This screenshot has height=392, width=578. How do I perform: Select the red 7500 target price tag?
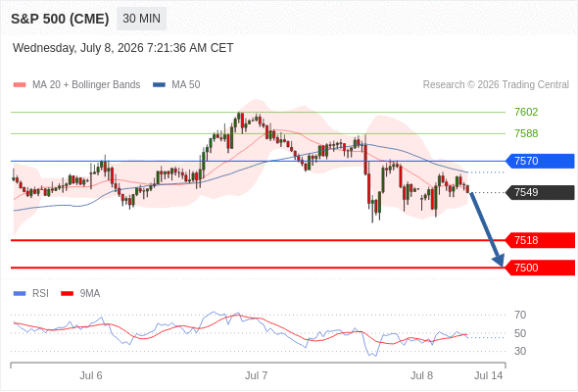(x=540, y=268)
